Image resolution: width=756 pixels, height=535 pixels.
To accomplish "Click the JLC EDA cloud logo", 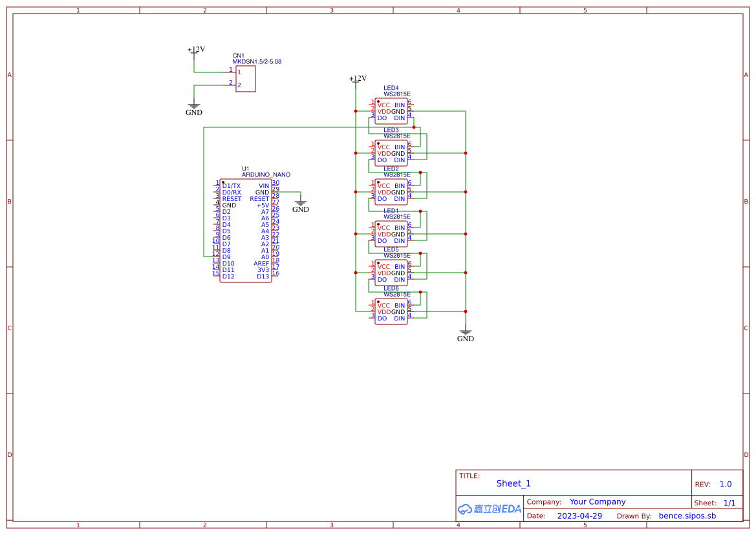I will click(489, 509).
